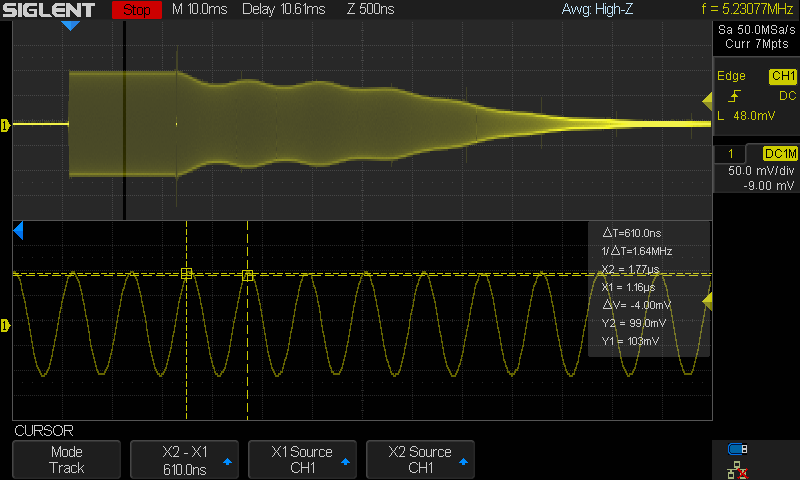This screenshot has height=480, width=800.
Task: Select the channel 1 tab in the channel panel
Action: [732, 154]
